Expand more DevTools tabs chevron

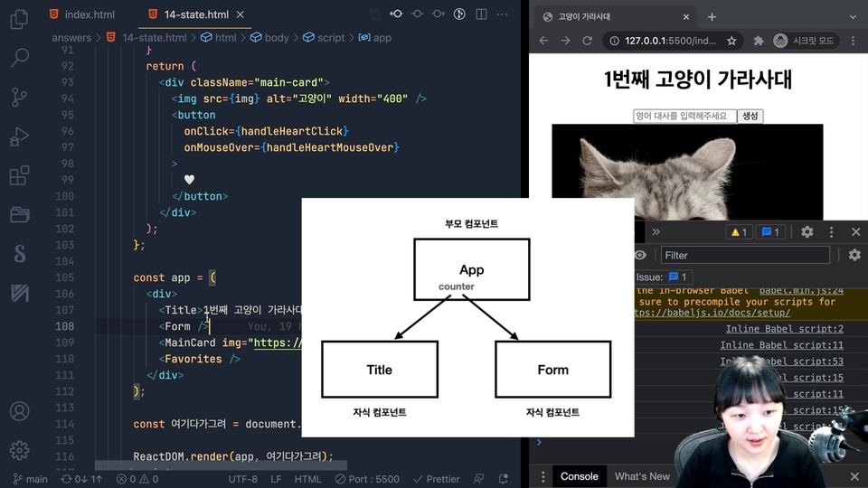tap(656, 232)
